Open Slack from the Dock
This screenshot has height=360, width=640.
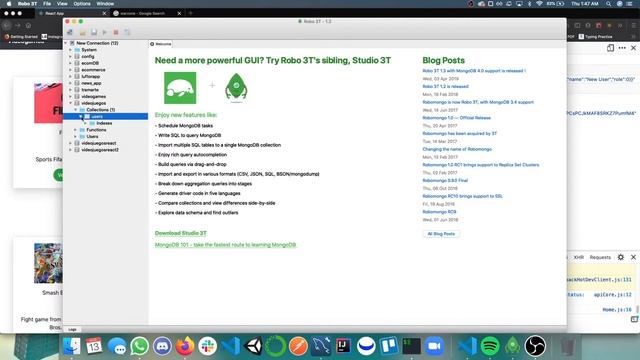coord(207,346)
